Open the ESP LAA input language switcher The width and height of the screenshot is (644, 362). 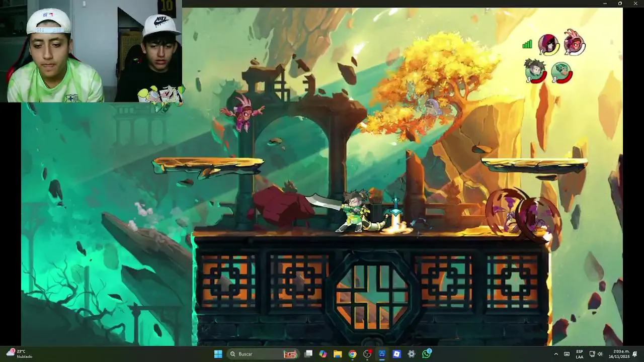coord(580,354)
